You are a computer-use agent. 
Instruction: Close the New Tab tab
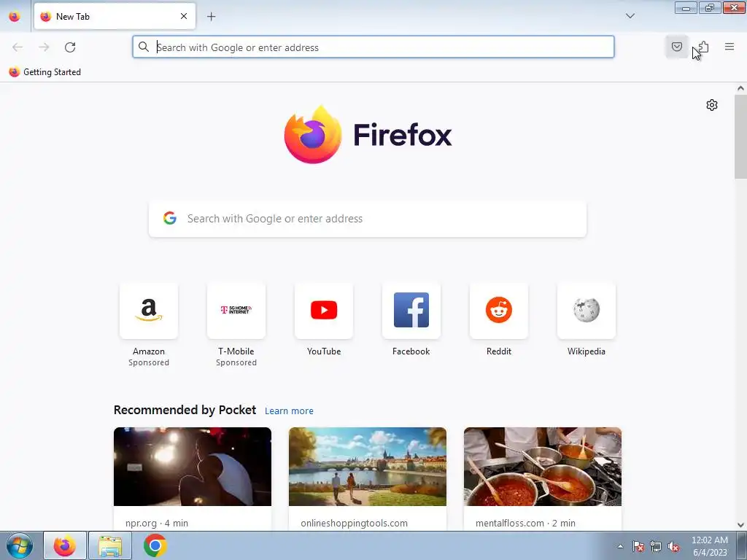[x=184, y=16]
